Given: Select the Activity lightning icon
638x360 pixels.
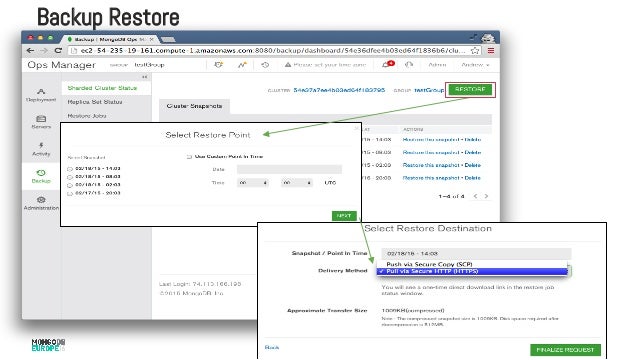Looking at the screenshot, I should click(x=41, y=149).
